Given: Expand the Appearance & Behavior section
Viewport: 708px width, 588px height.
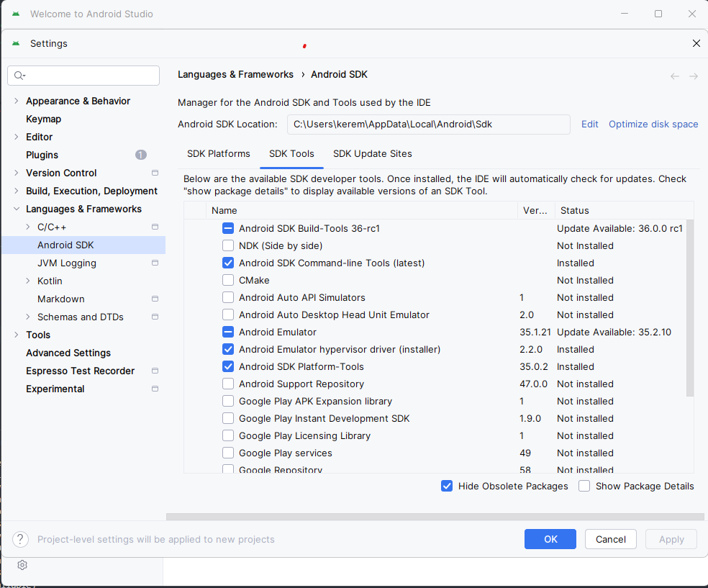Looking at the screenshot, I should point(16,101).
